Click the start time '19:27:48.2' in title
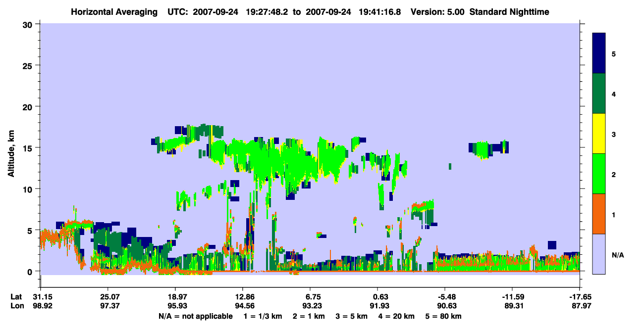 [x=267, y=12]
